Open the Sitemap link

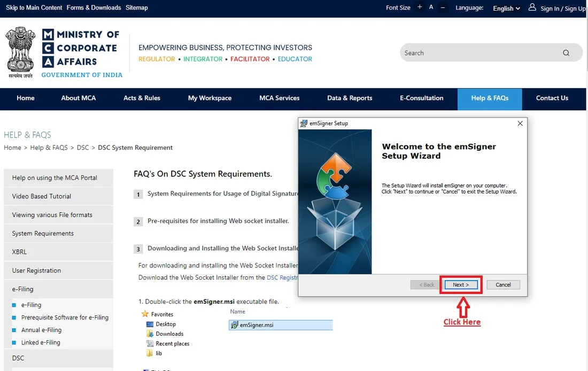click(x=136, y=7)
